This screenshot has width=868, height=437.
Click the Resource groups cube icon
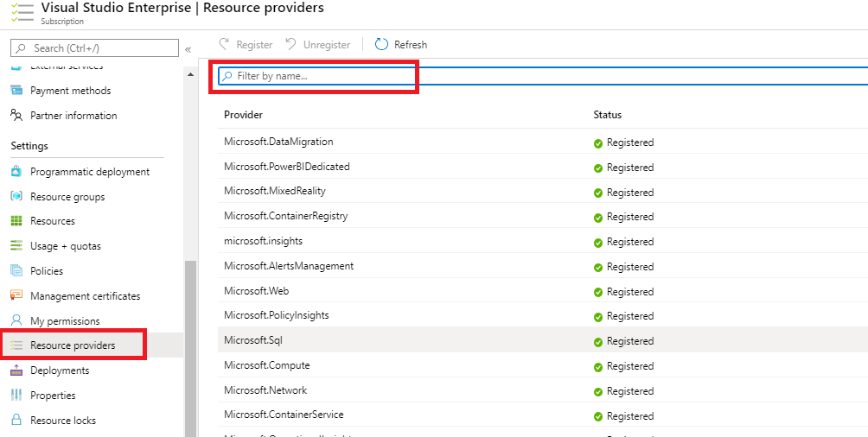pos(16,196)
